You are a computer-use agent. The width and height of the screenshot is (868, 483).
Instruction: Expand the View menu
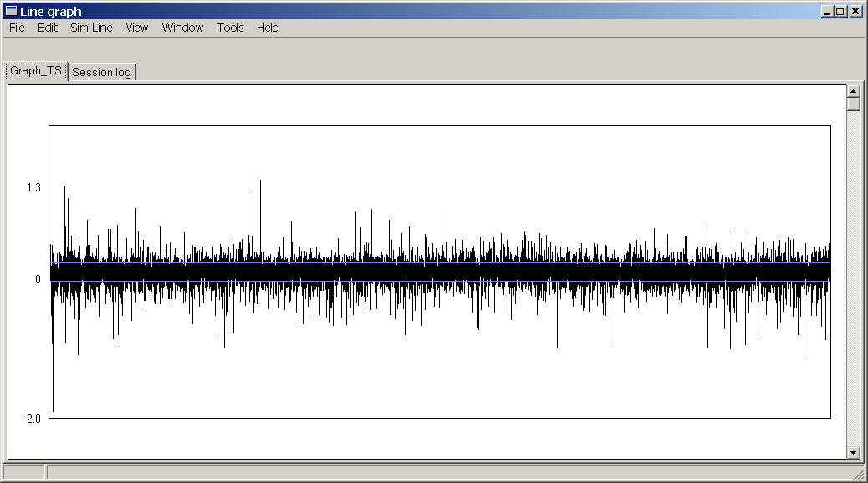point(137,28)
